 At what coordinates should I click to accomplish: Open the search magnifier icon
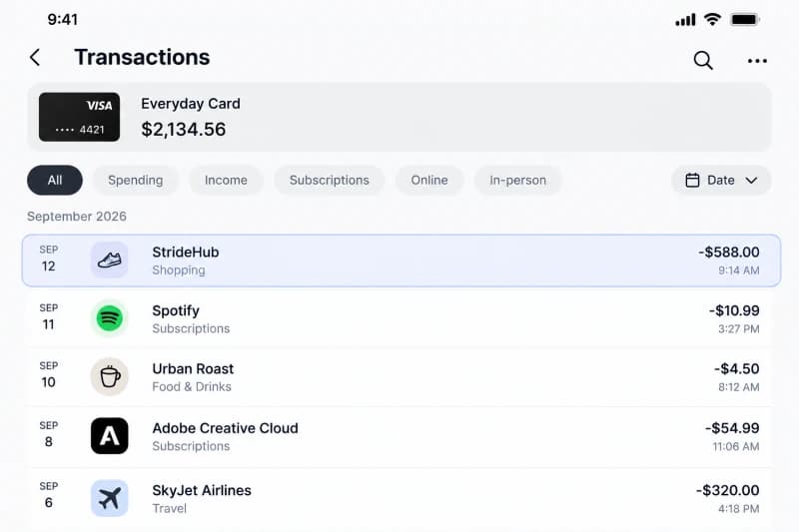[x=703, y=60]
